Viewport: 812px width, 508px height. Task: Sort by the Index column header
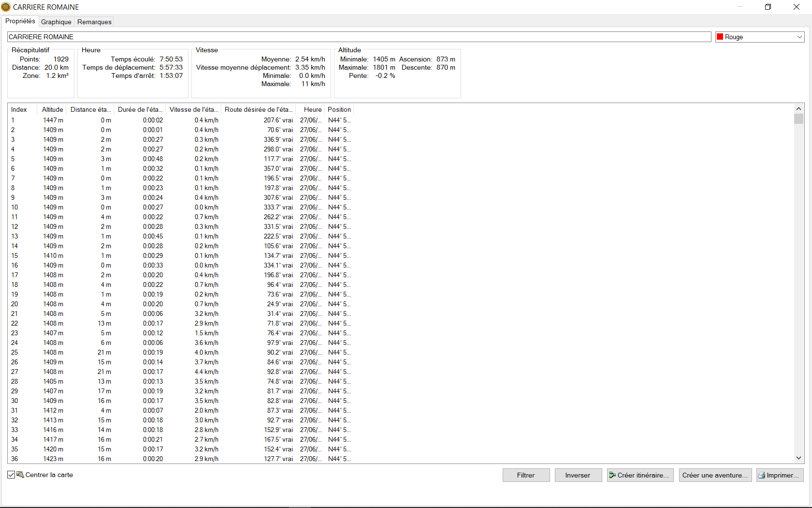point(22,109)
